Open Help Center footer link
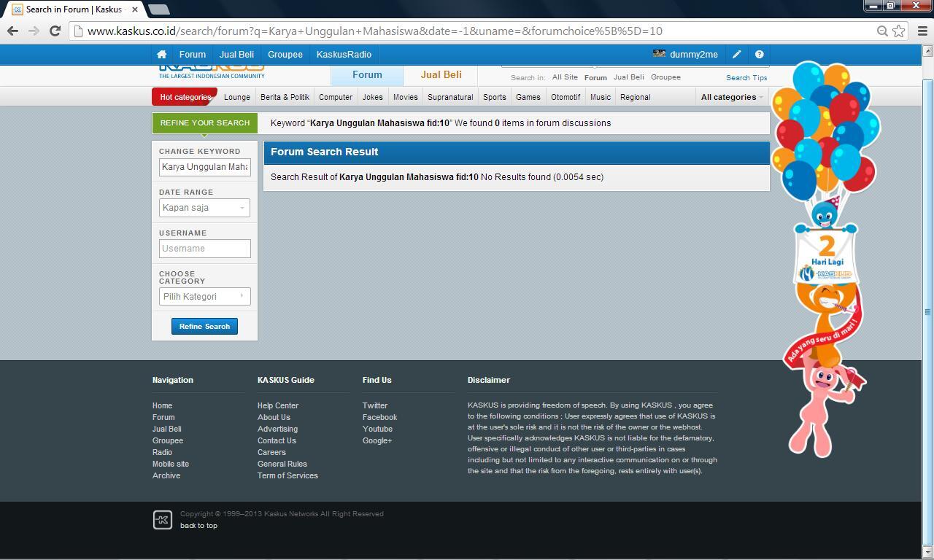The height and width of the screenshot is (560, 934). tap(278, 405)
